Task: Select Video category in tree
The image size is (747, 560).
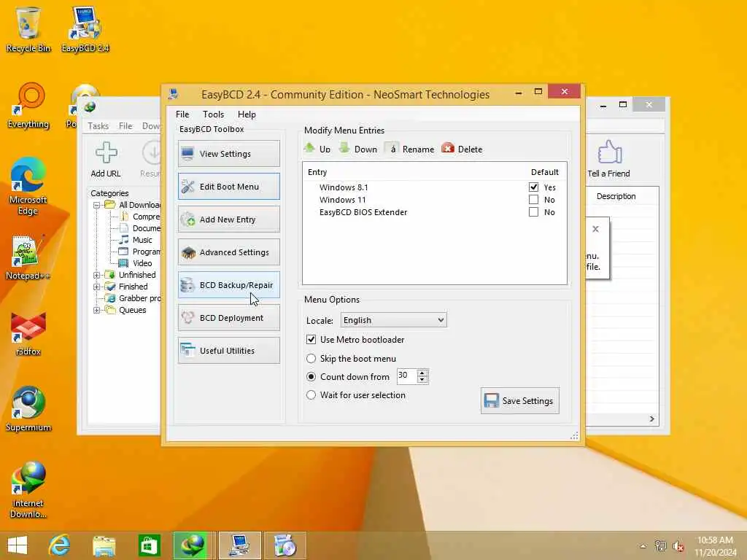Action: click(x=142, y=263)
